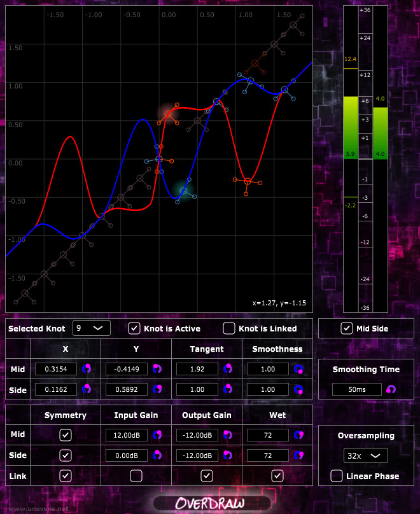The image size is (420, 514).
Task: Click the Side Input Gain 0.00dB field
Action: (x=127, y=455)
